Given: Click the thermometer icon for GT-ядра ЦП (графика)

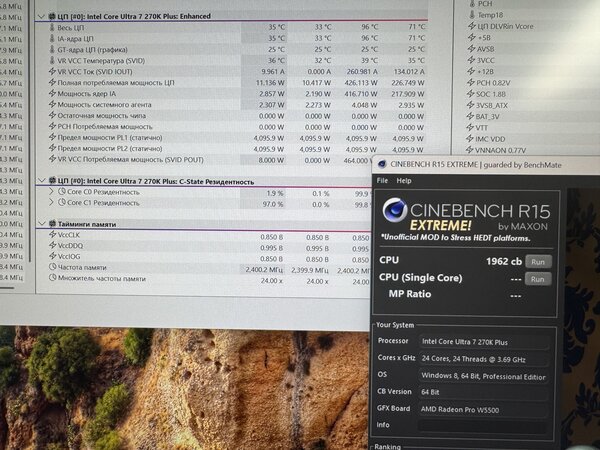Looking at the screenshot, I should click(52, 49).
